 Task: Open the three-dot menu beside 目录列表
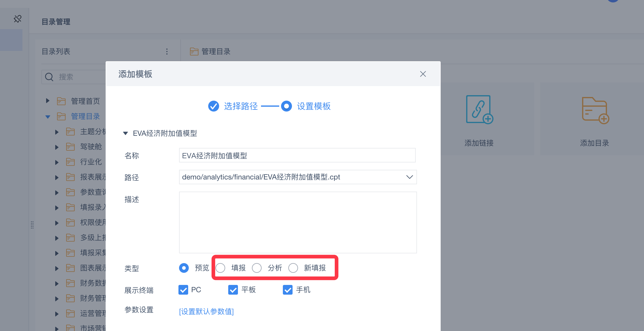point(167,52)
